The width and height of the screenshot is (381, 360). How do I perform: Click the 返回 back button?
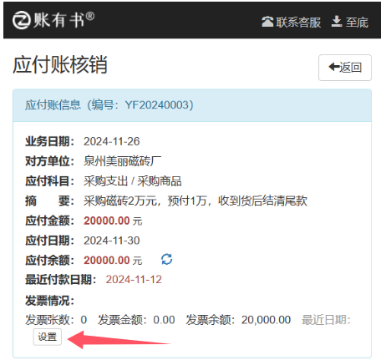345,67
